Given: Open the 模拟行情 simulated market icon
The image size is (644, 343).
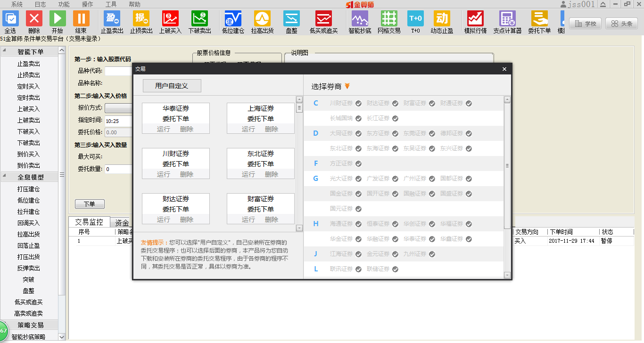Looking at the screenshot, I should pyautogui.click(x=475, y=19).
